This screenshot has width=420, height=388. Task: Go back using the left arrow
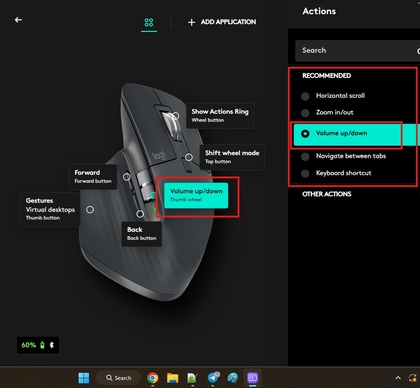click(x=18, y=20)
